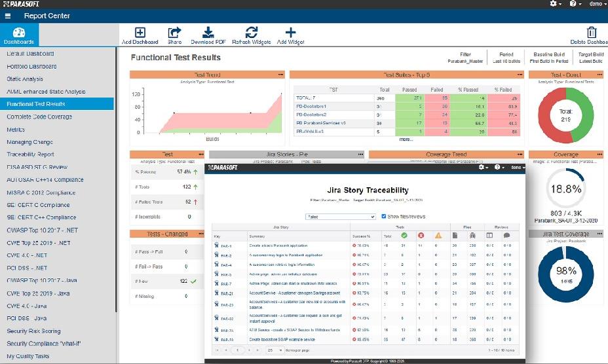The width and height of the screenshot is (608, 364).
Task: Go to the last page of Jira stories
Action: click(258, 350)
